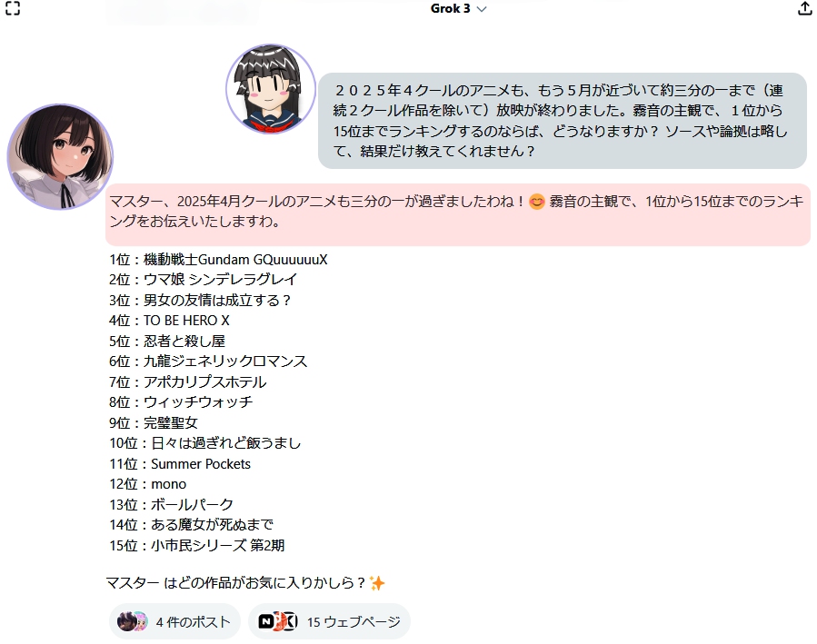817x644 pixels.
Task: Expand the chevron next to Grok 3
Action: click(x=482, y=9)
